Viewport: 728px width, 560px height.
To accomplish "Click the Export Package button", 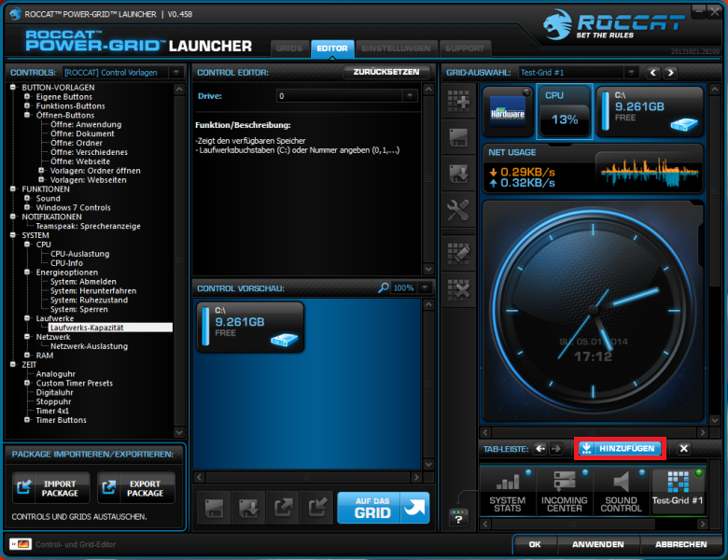I will click(136, 488).
